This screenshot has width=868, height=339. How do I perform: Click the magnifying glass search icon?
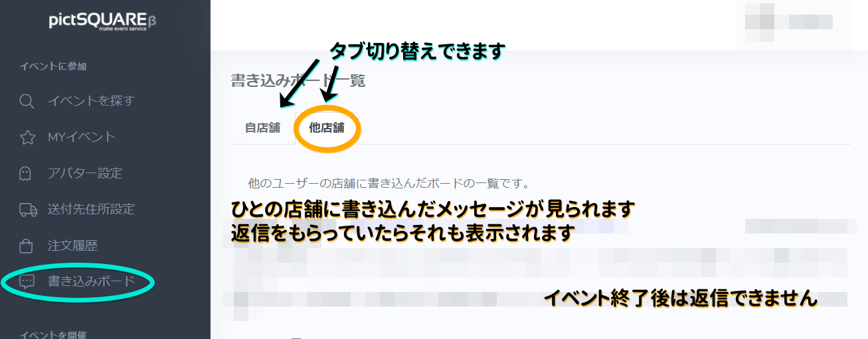pos(27,102)
